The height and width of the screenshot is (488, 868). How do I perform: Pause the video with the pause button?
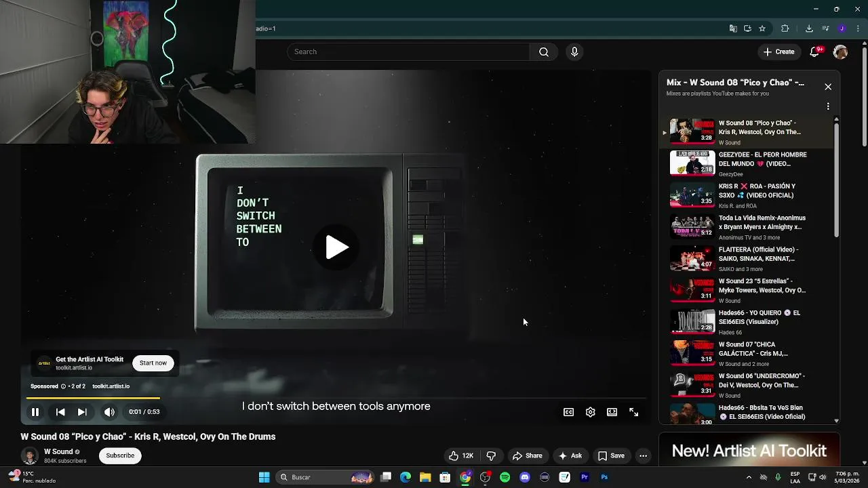tap(35, 411)
